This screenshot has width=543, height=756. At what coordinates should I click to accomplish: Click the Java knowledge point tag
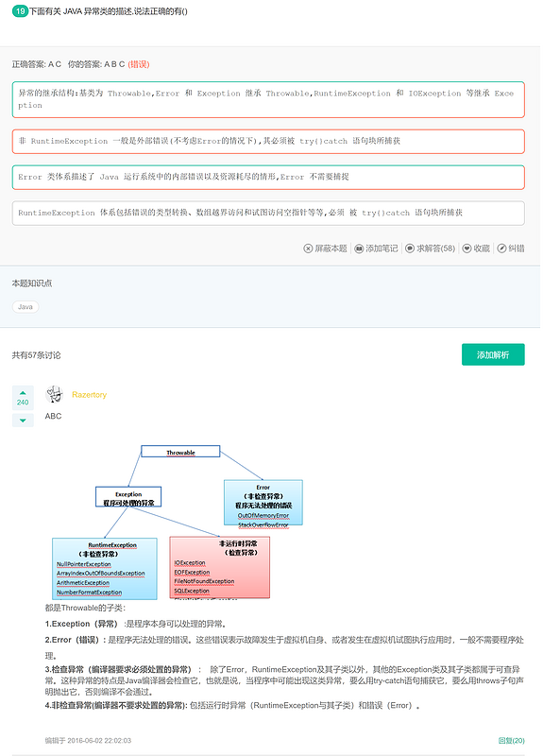[25, 307]
